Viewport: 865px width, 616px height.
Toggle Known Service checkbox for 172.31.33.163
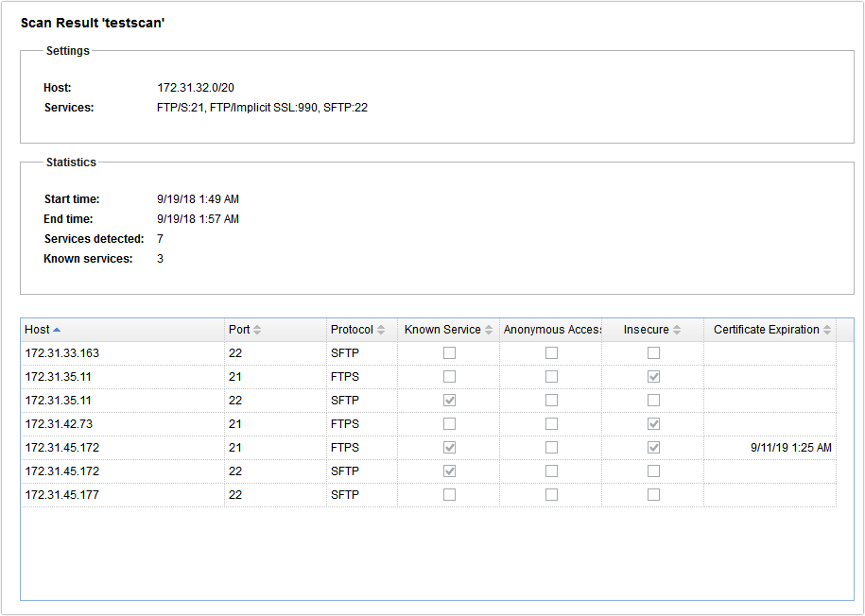tap(449, 352)
